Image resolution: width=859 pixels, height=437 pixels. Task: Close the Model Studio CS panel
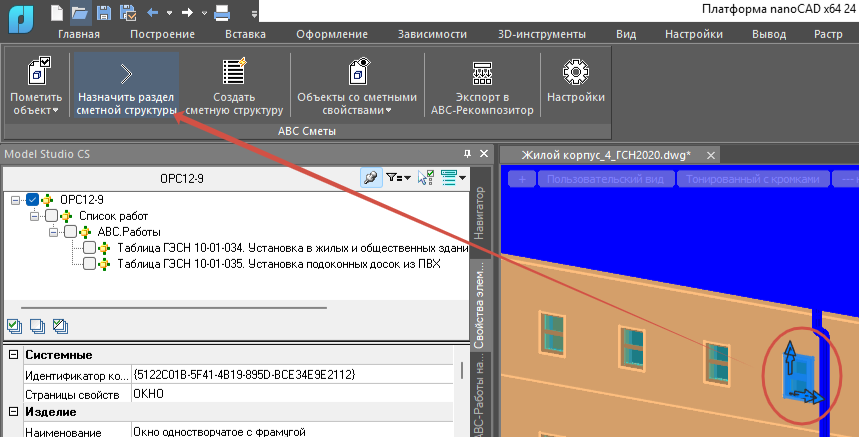point(484,154)
